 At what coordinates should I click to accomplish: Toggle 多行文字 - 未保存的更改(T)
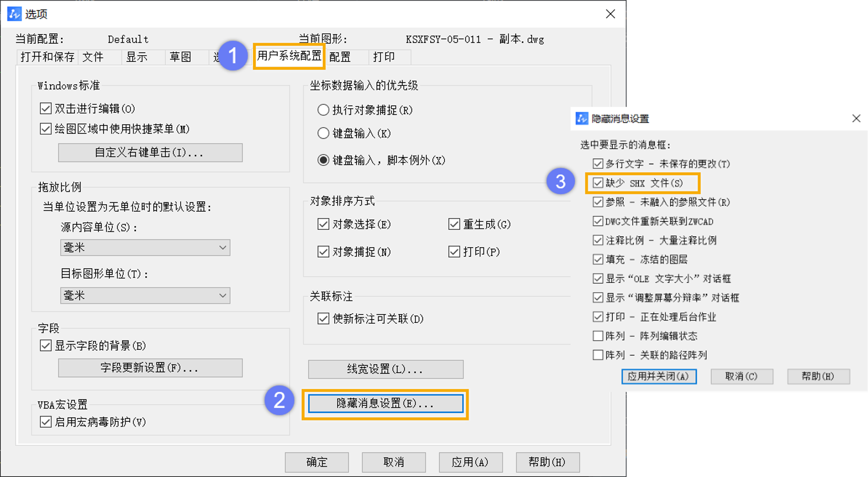[x=598, y=163]
